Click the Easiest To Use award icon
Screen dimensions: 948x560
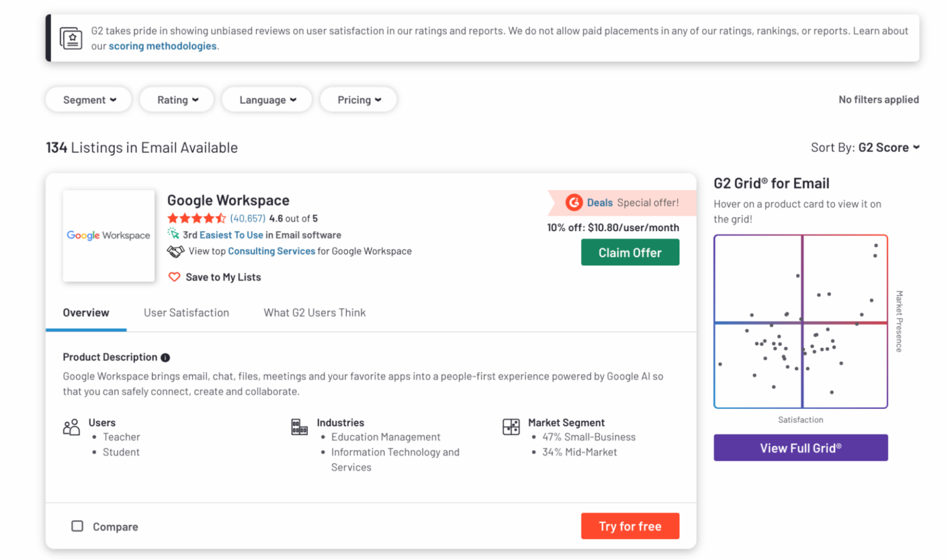point(173,234)
